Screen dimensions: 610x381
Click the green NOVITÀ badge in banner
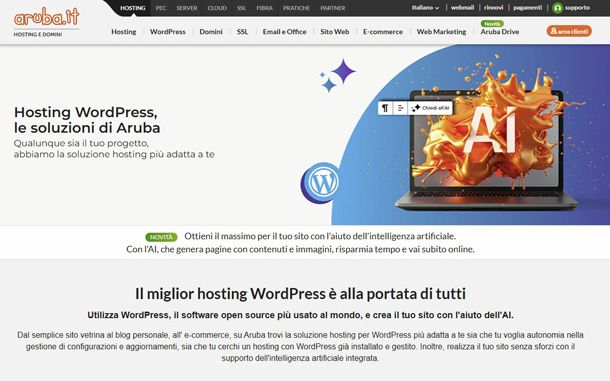coord(161,237)
